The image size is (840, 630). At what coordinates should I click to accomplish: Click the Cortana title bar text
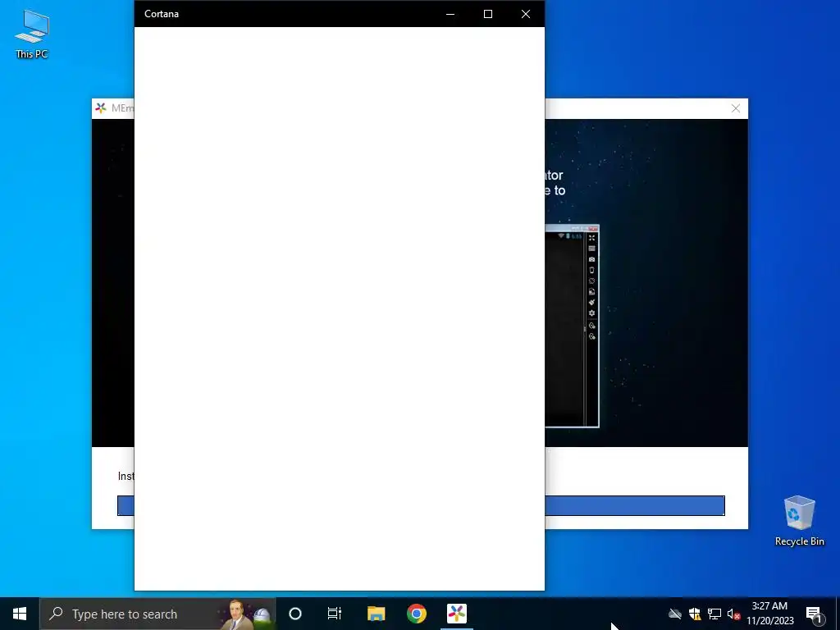(162, 14)
